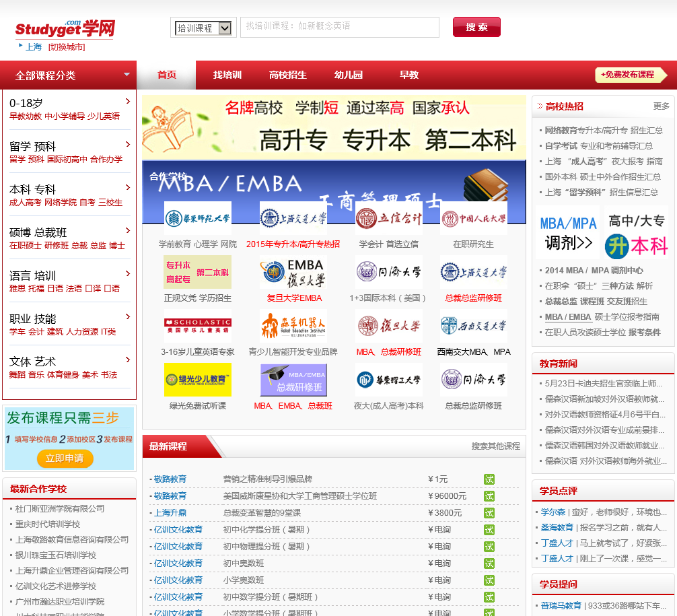Image resolution: width=677 pixels, height=616 pixels.
Task: Click the 试 icon for 总裁变革智慧的9堂课
Action: click(489, 513)
